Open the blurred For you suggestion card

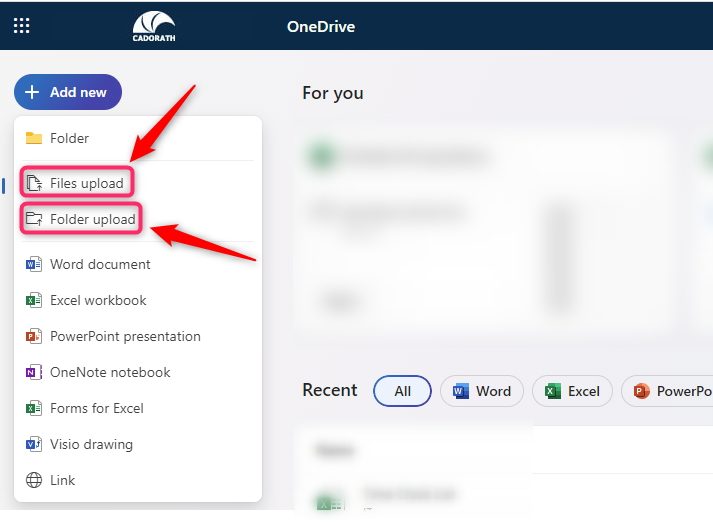click(482, 232)
